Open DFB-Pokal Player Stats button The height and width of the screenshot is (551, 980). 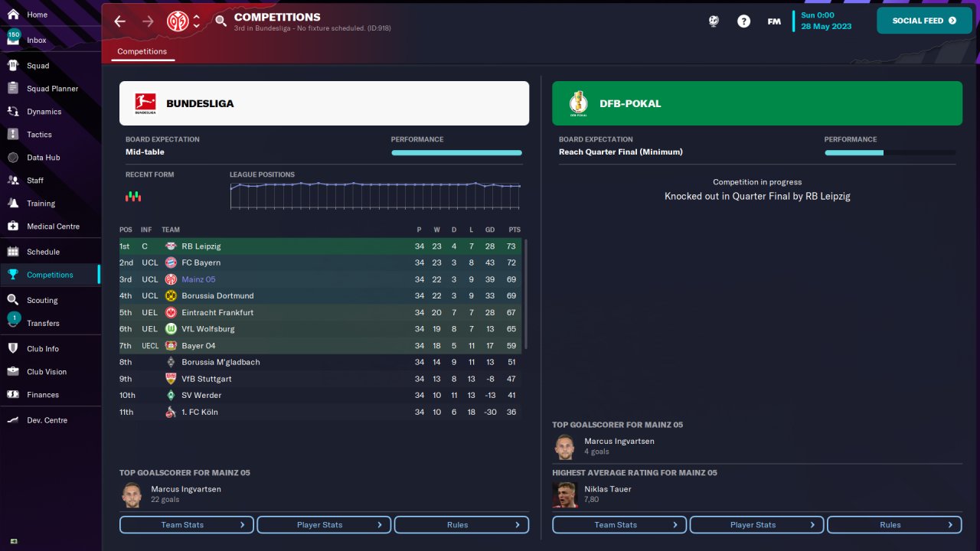click(756, 525)
